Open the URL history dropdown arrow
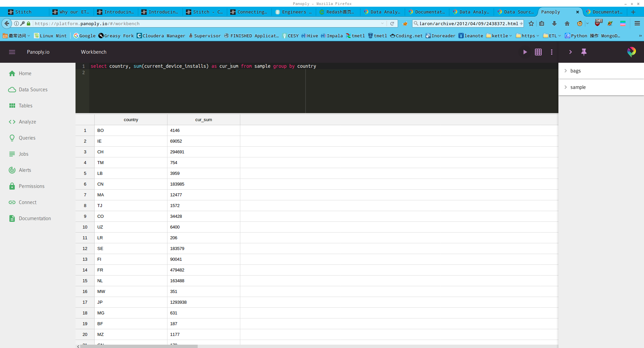 coord(383,23)
